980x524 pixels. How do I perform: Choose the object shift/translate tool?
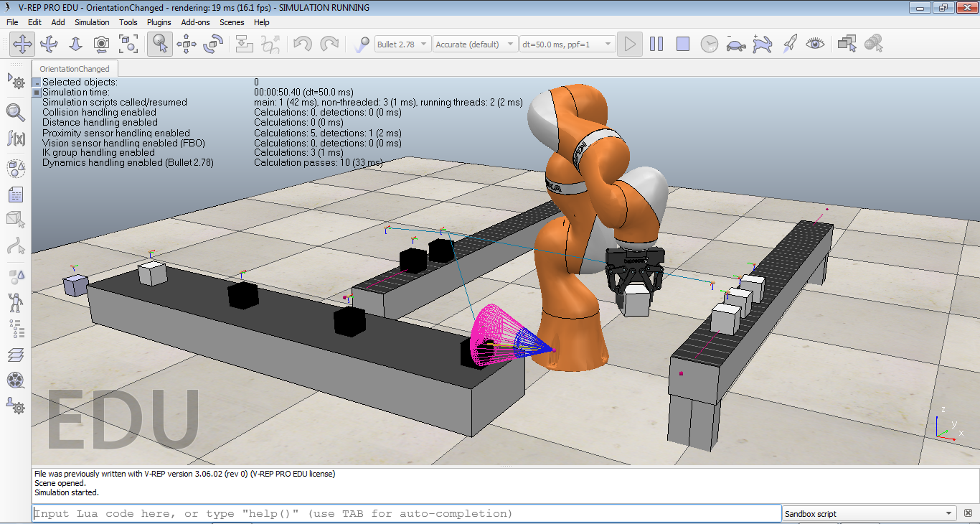(x=187, y=44)
